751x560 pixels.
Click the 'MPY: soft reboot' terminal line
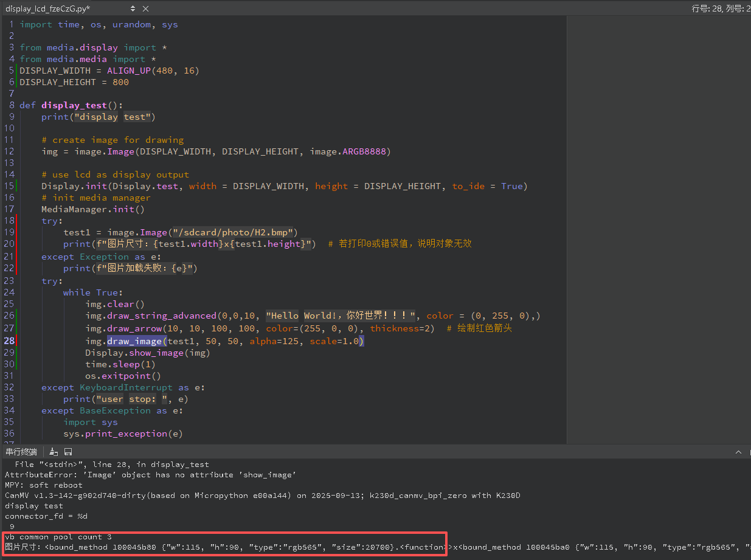coord(44,485)
